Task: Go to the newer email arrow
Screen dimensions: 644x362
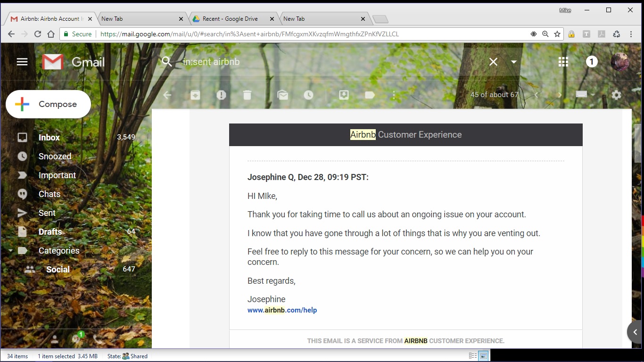Action: point(536,95)
